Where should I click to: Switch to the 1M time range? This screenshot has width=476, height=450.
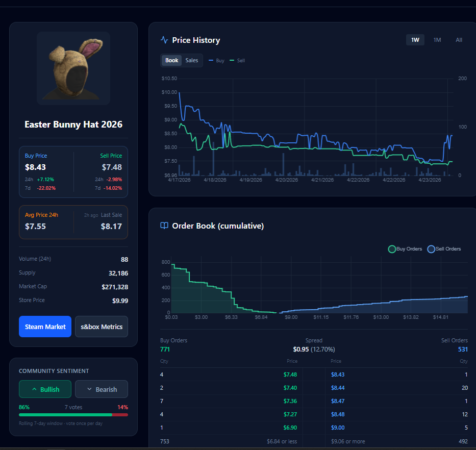[437, 40]
